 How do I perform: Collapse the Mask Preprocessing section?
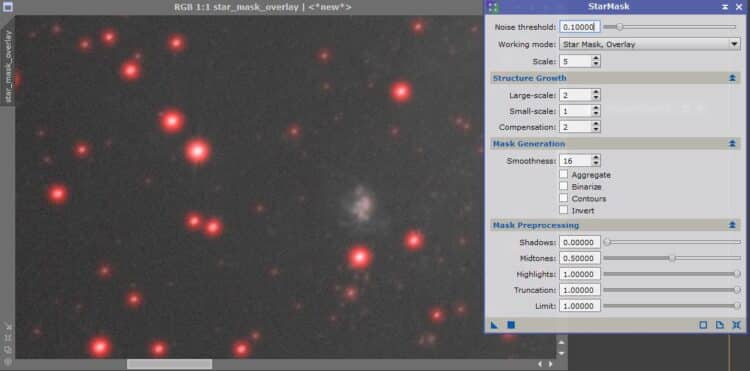[732, 225]
